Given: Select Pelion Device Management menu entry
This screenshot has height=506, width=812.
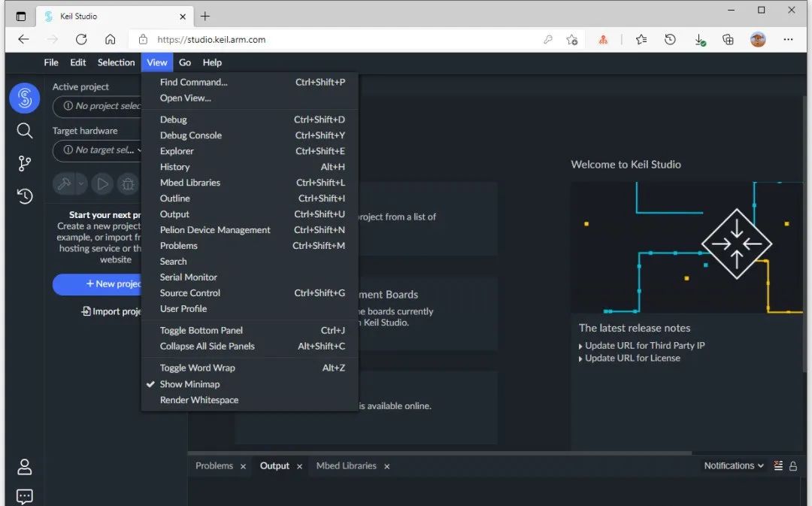Looking at the screenshot, I should pyautogui.click(x=250, y=230).
